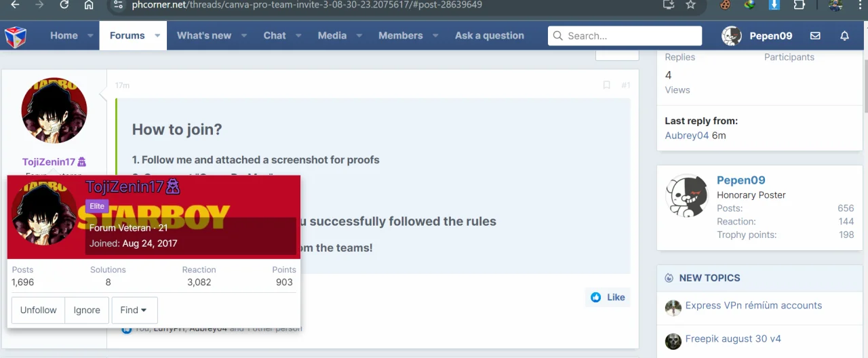Open the cookie extension
This screenshot has height=358, width=868.
coord(725,5)
